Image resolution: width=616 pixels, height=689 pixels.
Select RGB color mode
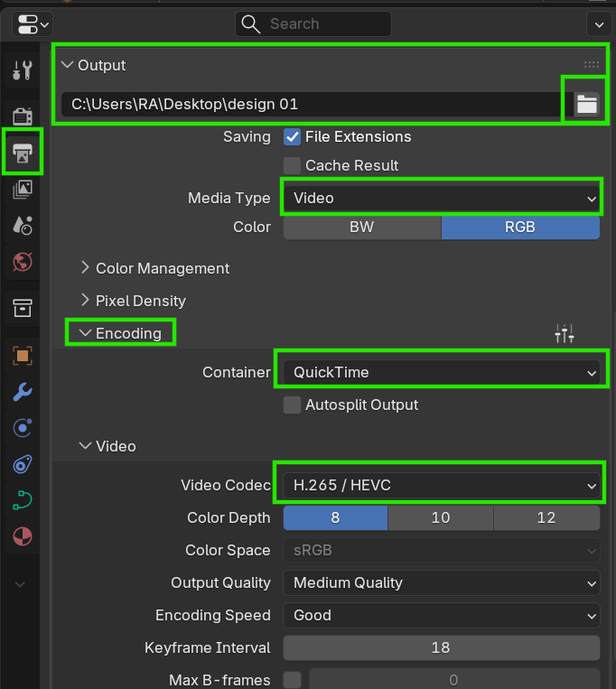pos(520,228)
